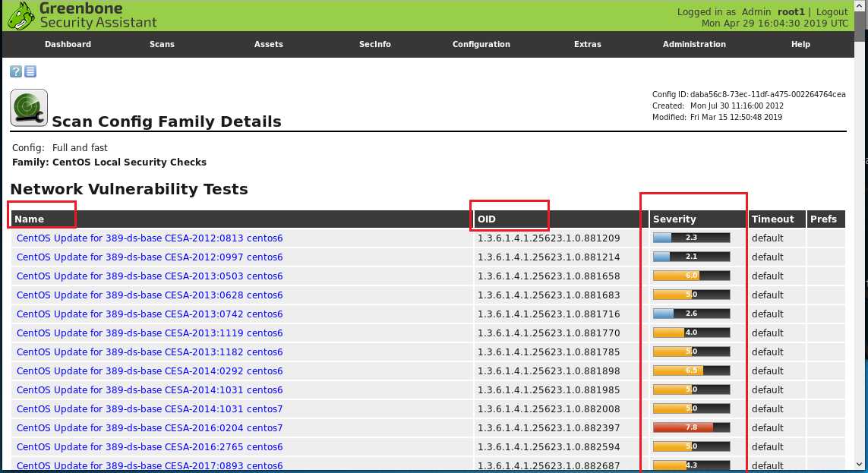Open the Extras menu
Screen dimensions: 868x473
tap(587, 44)
